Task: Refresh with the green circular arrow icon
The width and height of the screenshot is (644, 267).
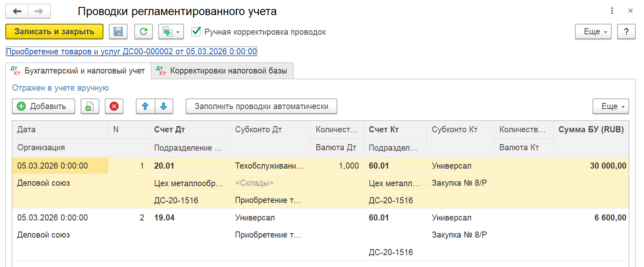Action: coord(144,31)
